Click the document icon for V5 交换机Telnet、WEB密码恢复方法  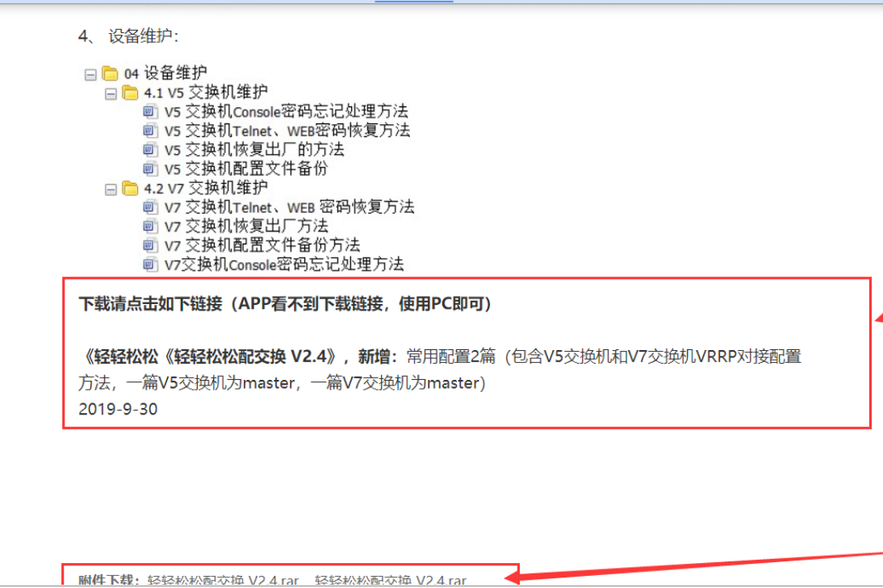click(x=150, y=131)
